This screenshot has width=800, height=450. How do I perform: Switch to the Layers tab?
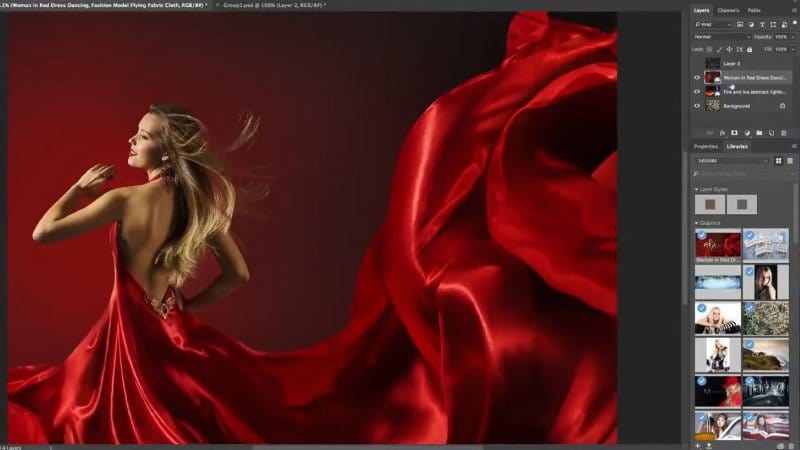(701, 10)
